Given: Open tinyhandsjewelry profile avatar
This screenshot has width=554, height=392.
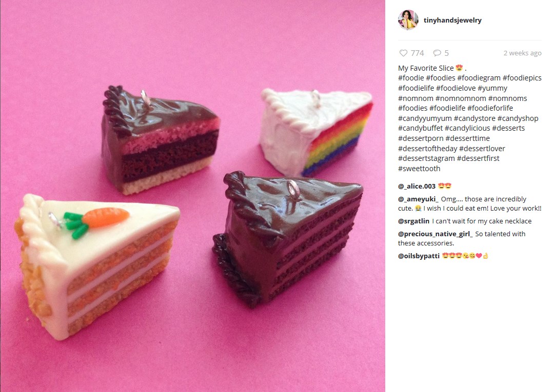Looking at the screenshot, I should pos(408,20).
